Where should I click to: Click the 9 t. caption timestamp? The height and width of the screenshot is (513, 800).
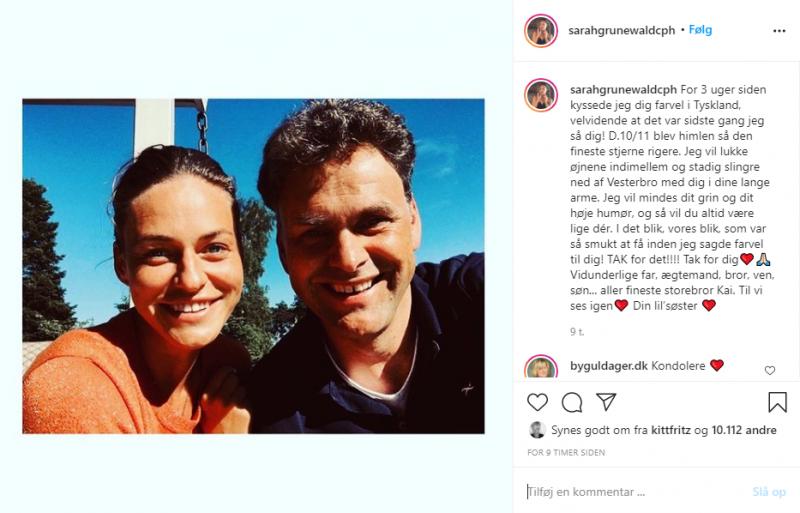click(x=575, y=329)
